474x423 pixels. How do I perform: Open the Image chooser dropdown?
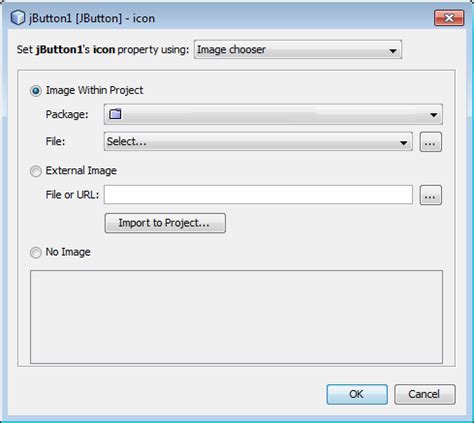[x=298, y=50]
